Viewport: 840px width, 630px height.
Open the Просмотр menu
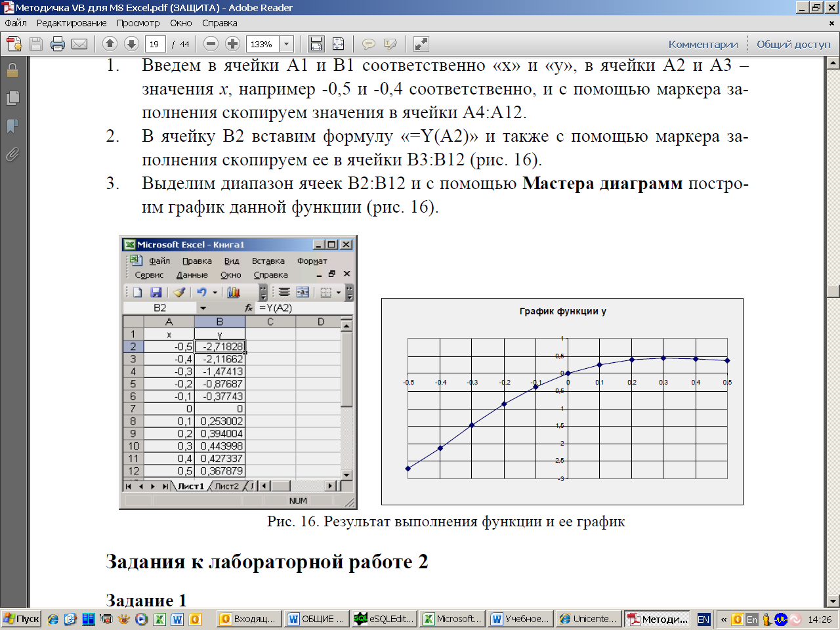tap(138, 23)
